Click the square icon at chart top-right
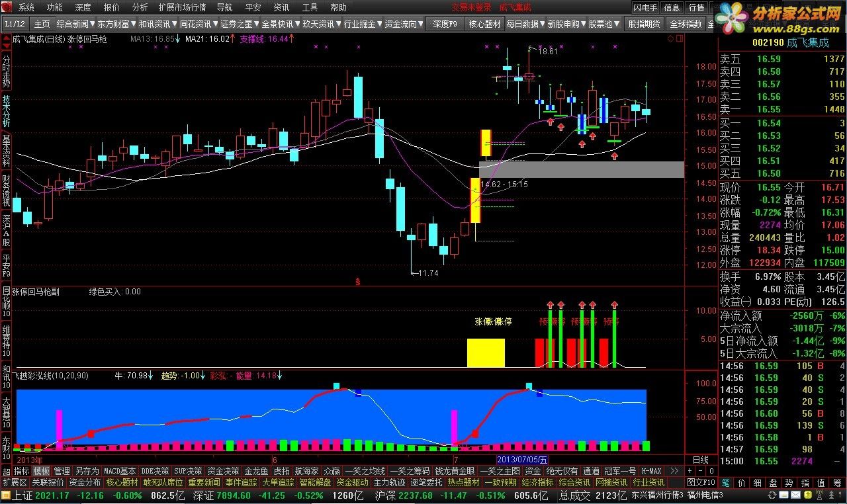This screenshot has width=847, height=504. pos(679,39)
